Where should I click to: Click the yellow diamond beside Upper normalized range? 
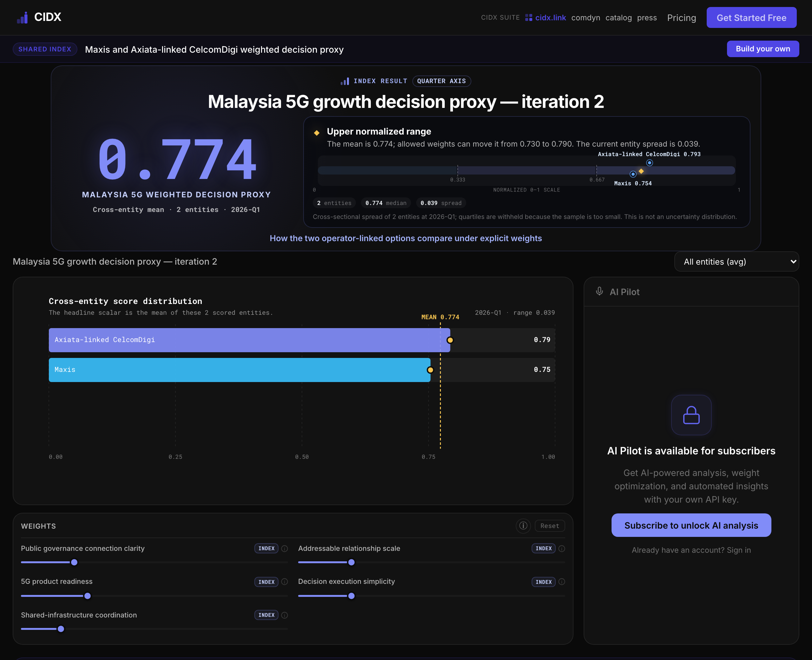pos(317,133)
